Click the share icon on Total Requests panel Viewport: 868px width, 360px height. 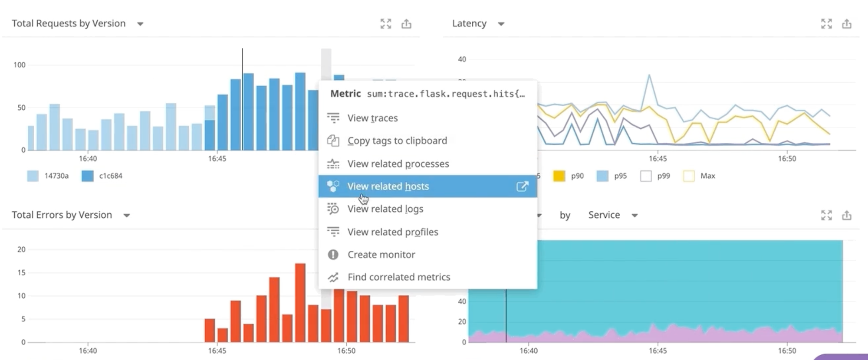coord(406,24)
